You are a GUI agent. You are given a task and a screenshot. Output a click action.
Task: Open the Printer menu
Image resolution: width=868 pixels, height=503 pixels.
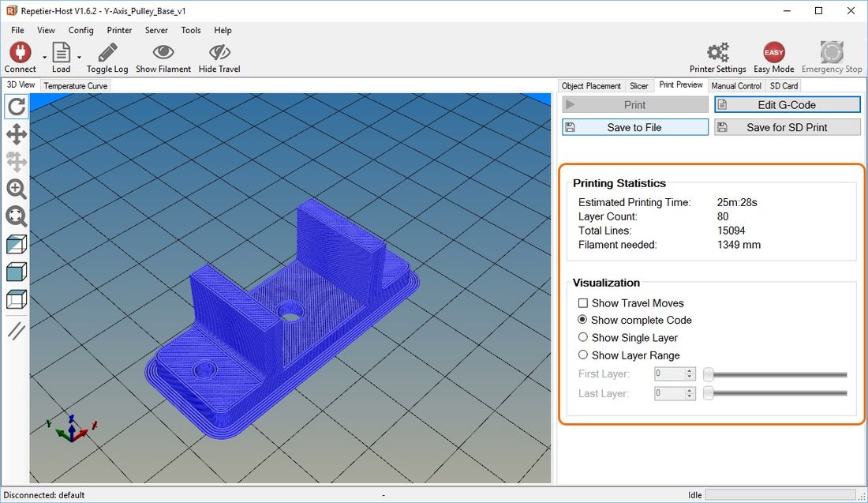(x=119, y=30)
